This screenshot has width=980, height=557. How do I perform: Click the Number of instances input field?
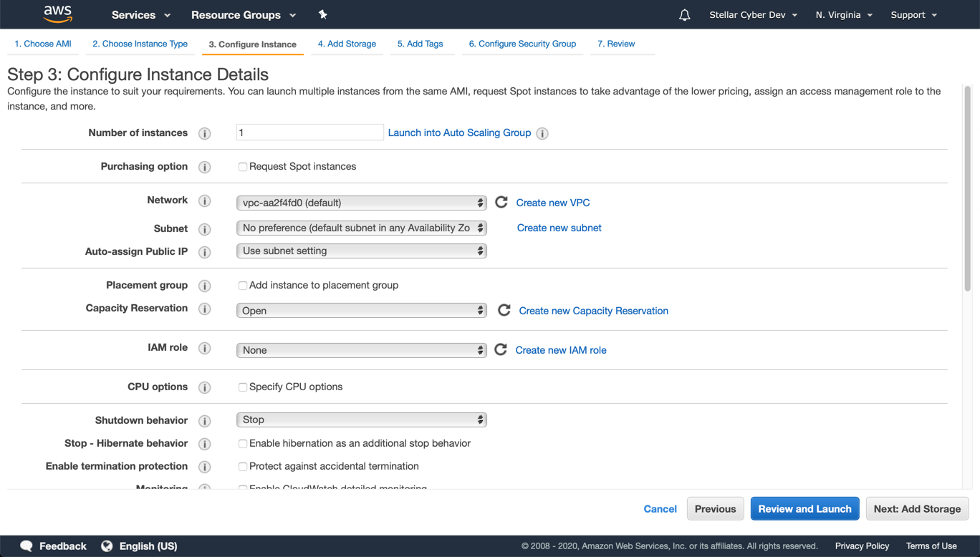point(309,132)
